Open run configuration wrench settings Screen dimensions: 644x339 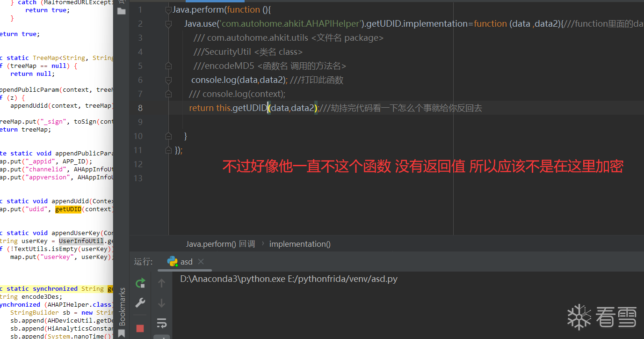point(140,303)
